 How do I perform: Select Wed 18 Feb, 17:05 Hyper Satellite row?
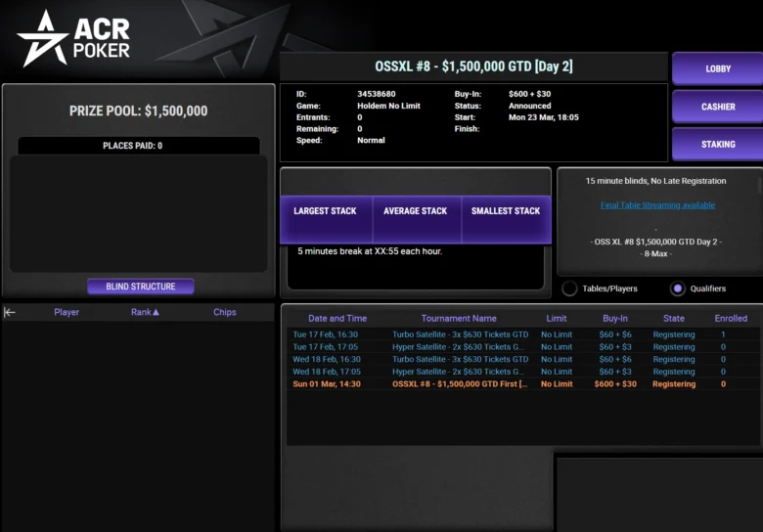point(523,372)
